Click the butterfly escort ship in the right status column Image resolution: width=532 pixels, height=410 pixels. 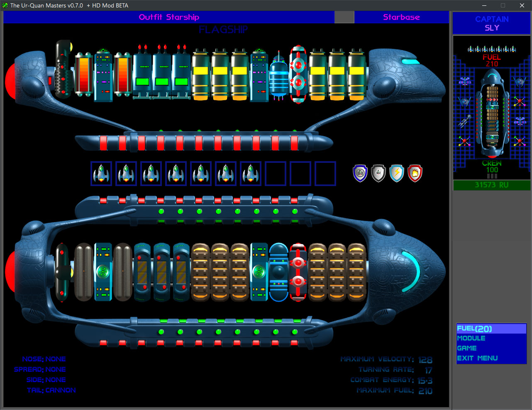click(520, 121)
